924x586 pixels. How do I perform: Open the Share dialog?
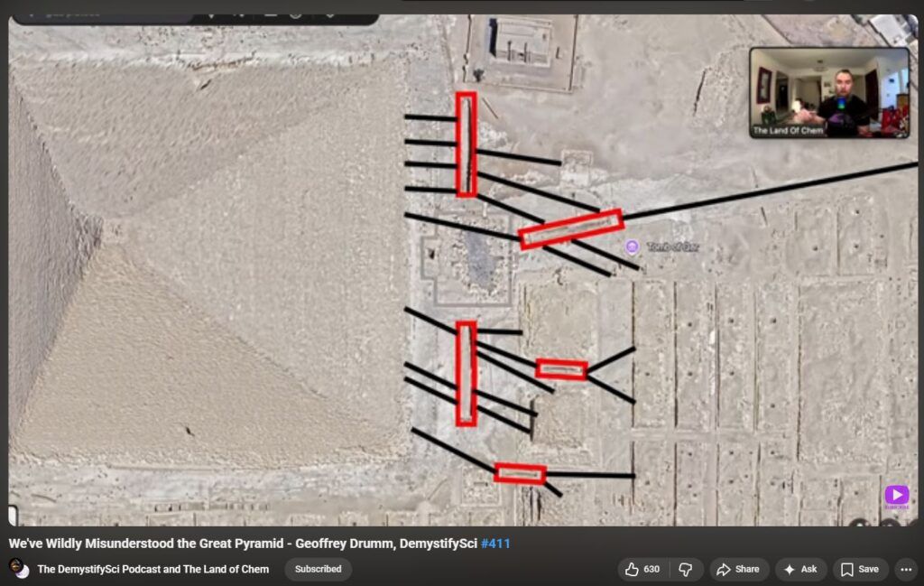(737, 570)
